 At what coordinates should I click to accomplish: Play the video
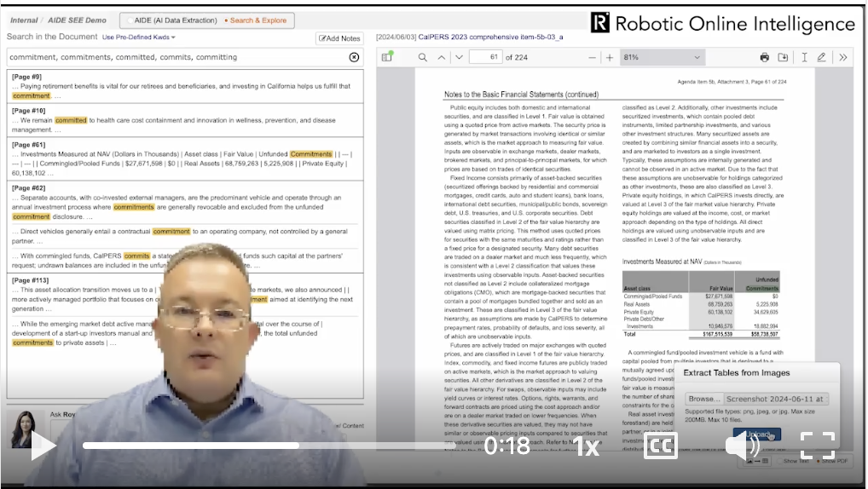[x=43, y=446]
